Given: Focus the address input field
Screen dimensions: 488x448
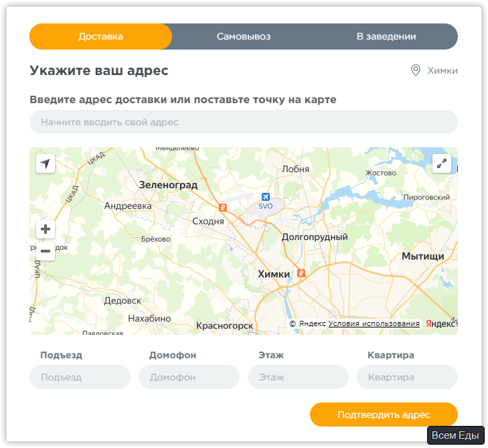Looking at the screenshot, I should [x=244, y=122].
